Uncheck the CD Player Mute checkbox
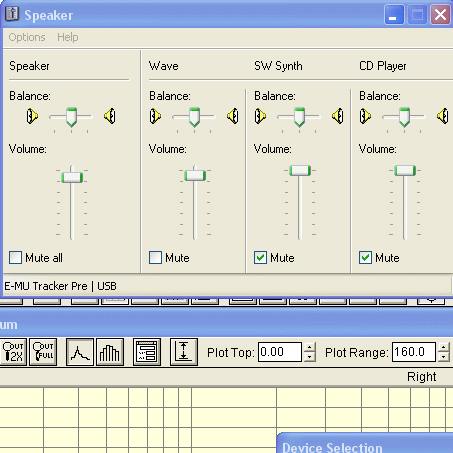 point(365,258)
